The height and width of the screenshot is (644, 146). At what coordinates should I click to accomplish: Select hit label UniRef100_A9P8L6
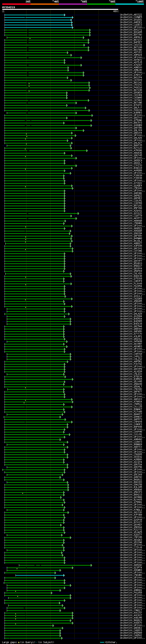[x=131, y=37]
